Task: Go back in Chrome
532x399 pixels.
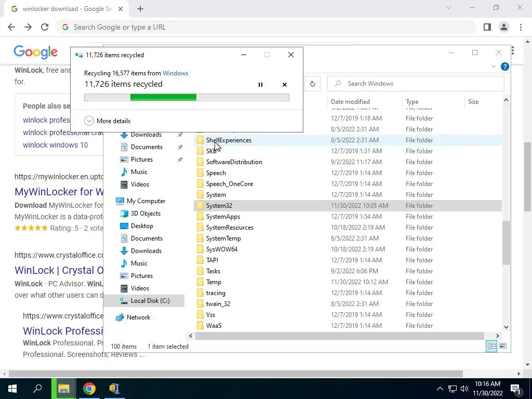Action: pos(11,27)
